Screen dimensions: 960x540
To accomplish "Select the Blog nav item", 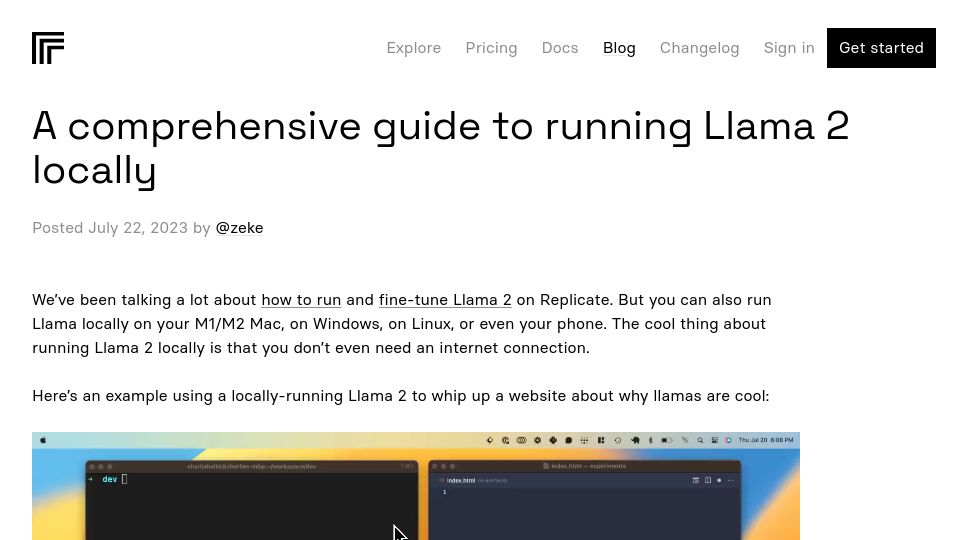I will tap(619, 48).
